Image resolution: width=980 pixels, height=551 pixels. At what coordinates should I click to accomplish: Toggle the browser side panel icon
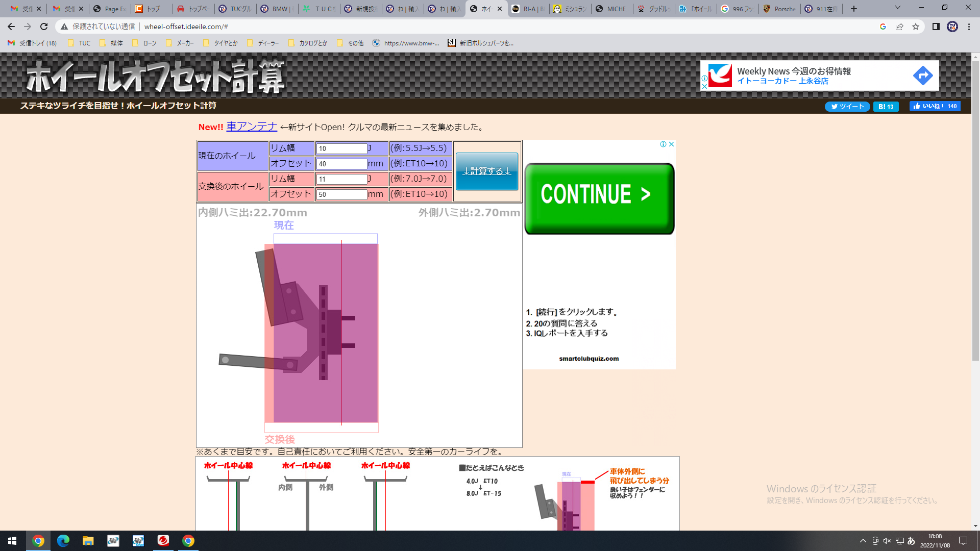tap(936, 27)
